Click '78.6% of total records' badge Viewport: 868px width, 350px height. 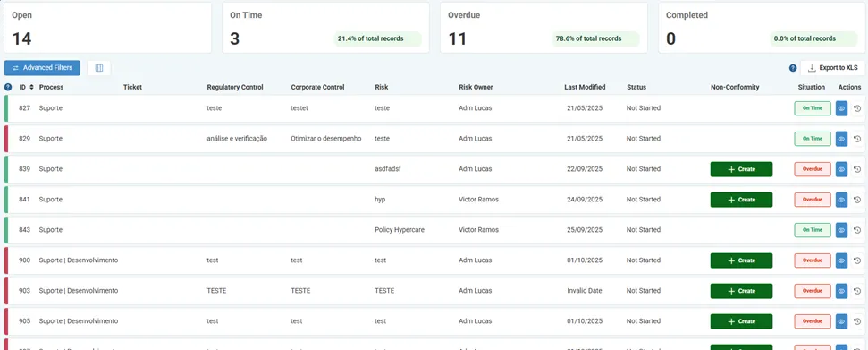(x=595, y=38)
